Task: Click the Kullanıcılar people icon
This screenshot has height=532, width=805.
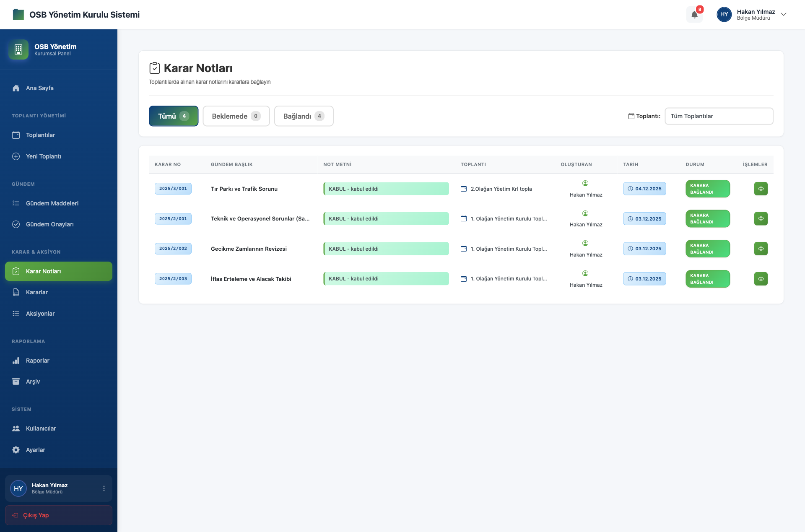Action: pyautogui.click(x=16, y=428)
